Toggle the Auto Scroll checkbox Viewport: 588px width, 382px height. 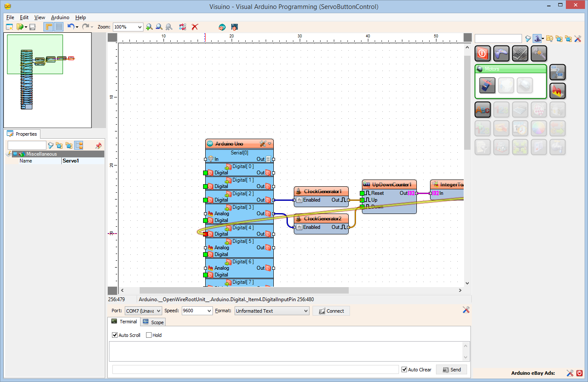(115, 335)
